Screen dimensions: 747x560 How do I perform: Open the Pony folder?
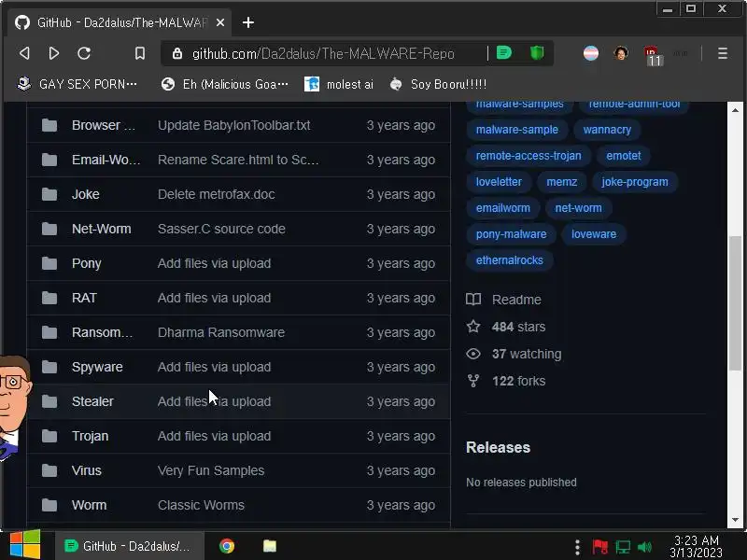[x=86, y=263]
